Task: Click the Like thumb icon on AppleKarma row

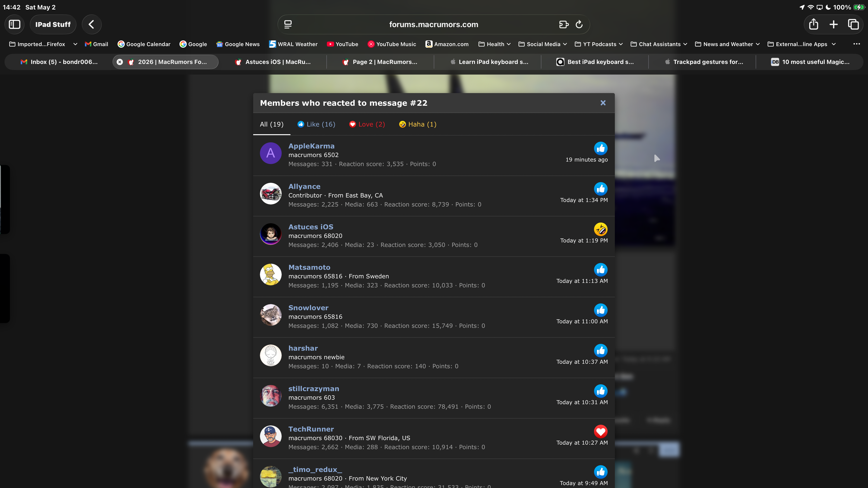Action: pos(600,148)
